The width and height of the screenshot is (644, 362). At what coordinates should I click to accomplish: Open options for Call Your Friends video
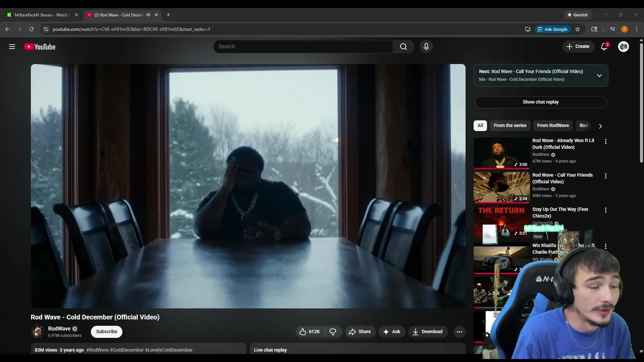[605, 176]
